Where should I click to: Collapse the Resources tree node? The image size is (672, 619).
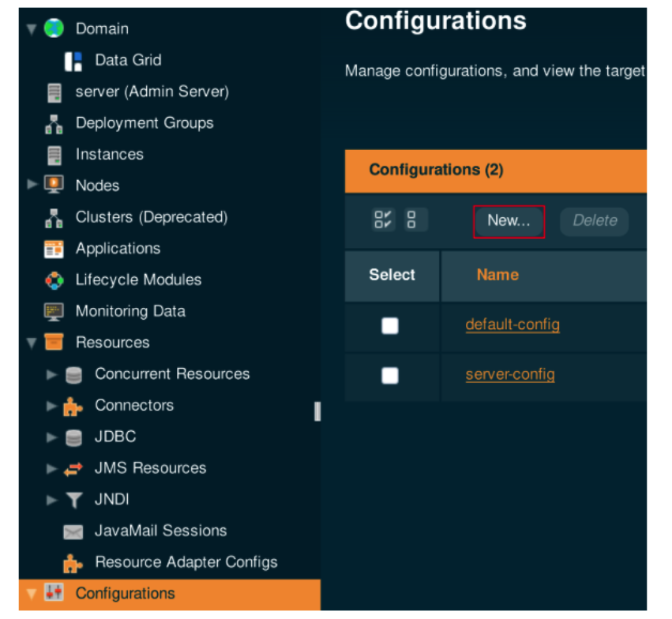(x=32, y=343)
